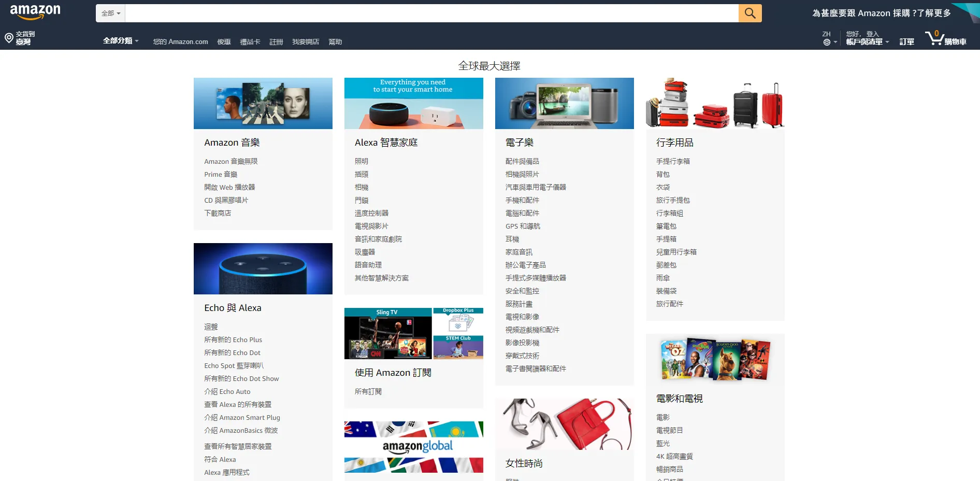980x481 pixels.
Task: Click the Sling TV subscriptions image
Action: (x=414, y=333)
